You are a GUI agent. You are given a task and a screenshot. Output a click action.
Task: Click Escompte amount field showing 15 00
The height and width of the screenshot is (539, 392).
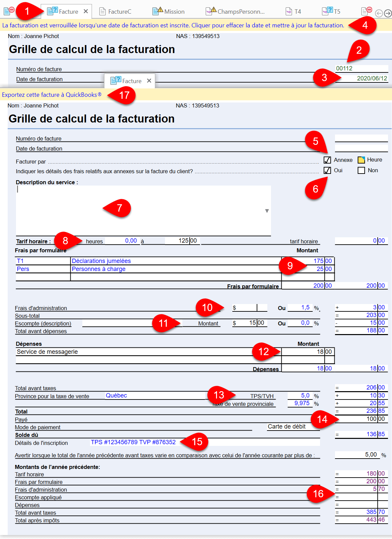250,323
